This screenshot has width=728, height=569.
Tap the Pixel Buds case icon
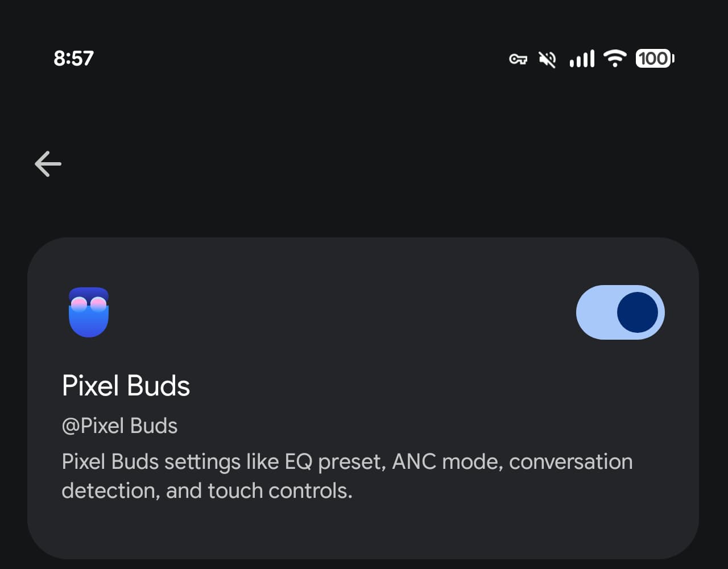(x=89, y=312)
